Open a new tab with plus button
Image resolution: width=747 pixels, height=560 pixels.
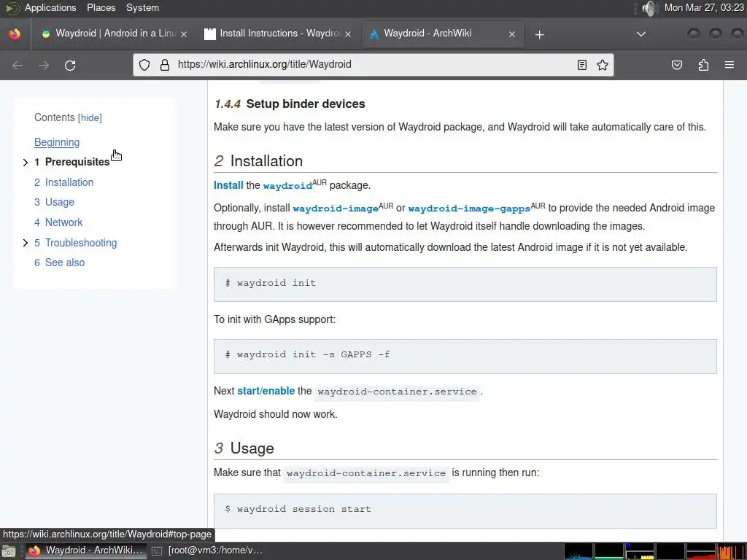pyautogui.click(x=539, y=34)
